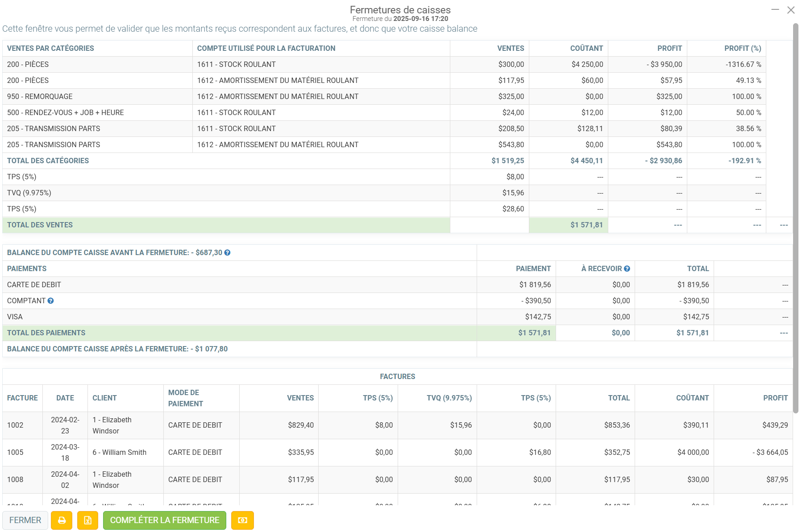The image size is (802, 532).
Task: Click COMPLÉTER LA FERMETURE button
Action: pyautogui.click(x=165, y=520)
